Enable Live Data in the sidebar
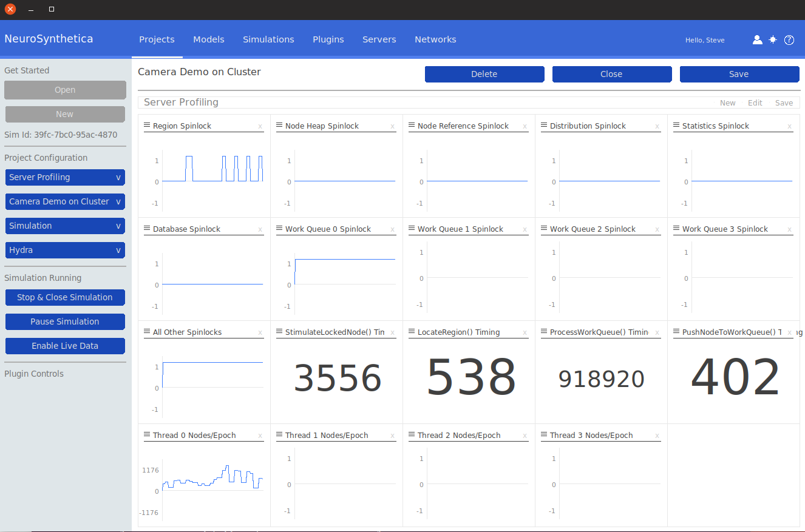Image resolution: width=805 pixels, height=532 pixels. [65, 346]
